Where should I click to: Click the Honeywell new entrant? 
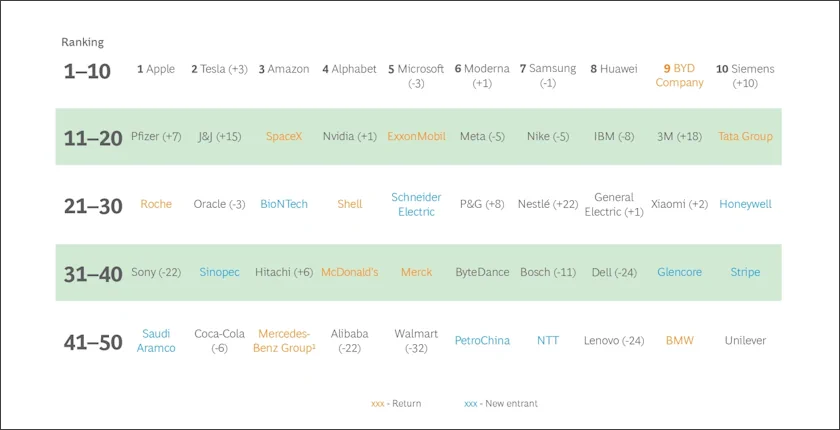[745, 204]
